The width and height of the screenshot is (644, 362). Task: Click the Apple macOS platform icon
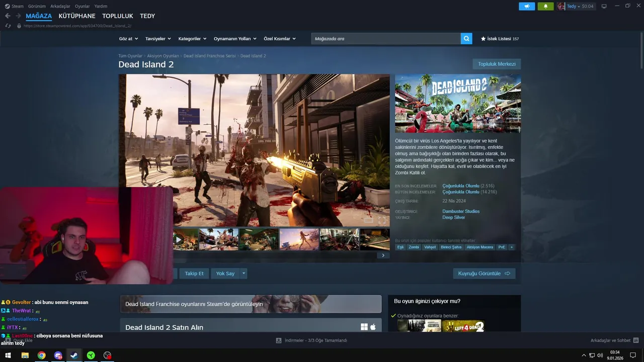[373, 327]
